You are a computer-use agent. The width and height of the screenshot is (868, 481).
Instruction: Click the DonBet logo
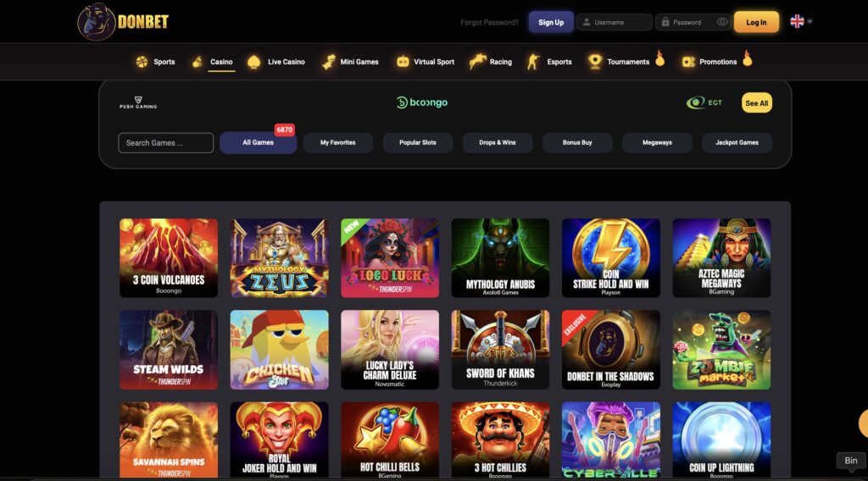pyautogui.click(x=123, y=21)
